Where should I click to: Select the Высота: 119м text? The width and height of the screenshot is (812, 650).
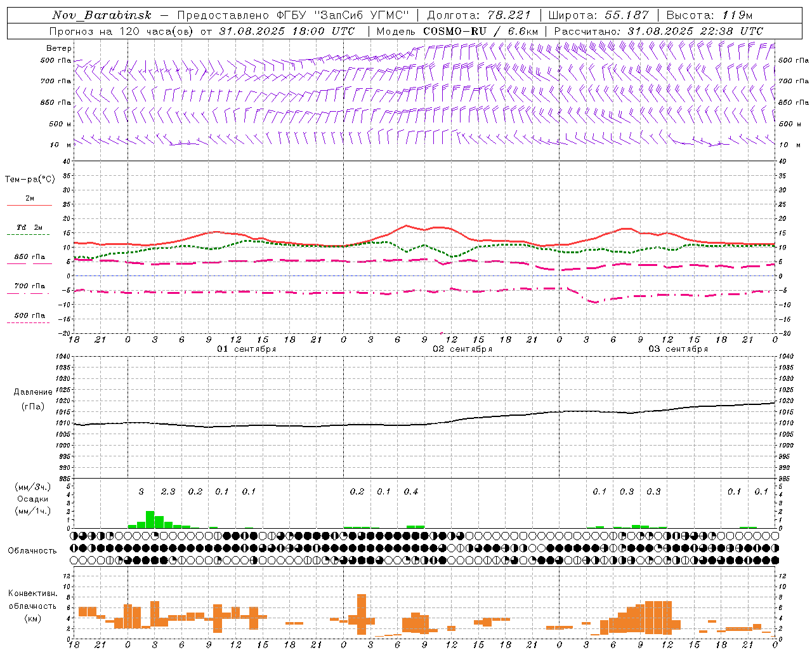click(709, 15)
